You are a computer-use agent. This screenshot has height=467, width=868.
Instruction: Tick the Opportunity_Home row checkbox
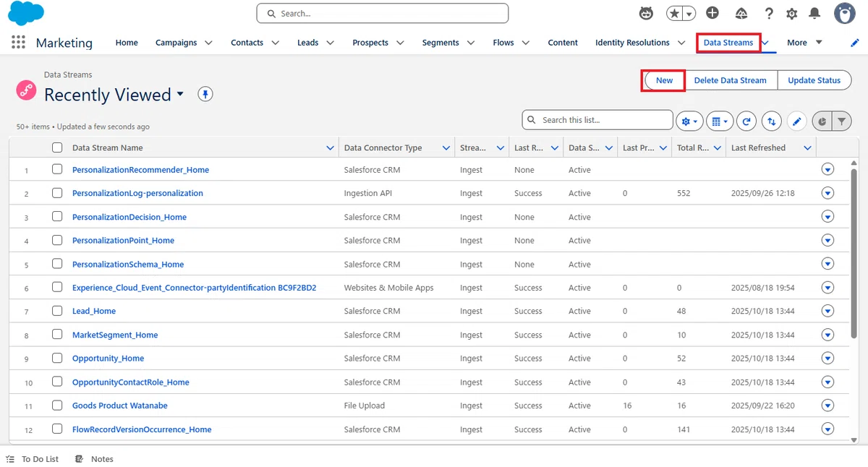coord(57,358)
